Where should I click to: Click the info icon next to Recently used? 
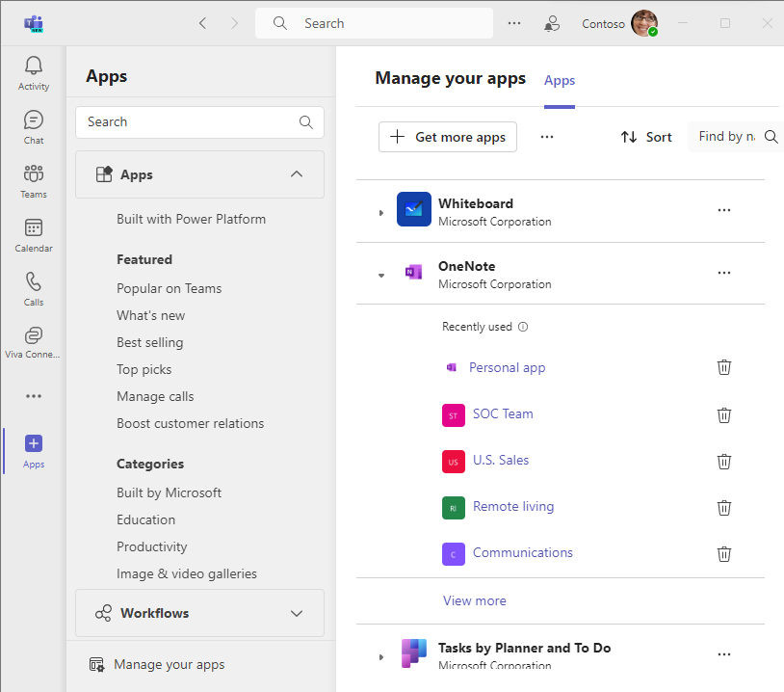(523, 327)
